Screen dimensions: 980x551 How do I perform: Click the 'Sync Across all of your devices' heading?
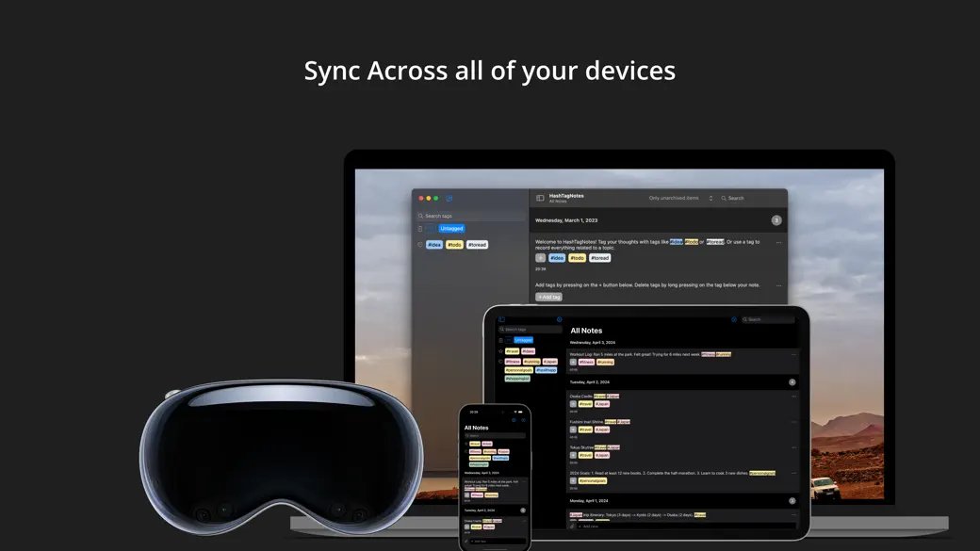(x=489, y=71)
